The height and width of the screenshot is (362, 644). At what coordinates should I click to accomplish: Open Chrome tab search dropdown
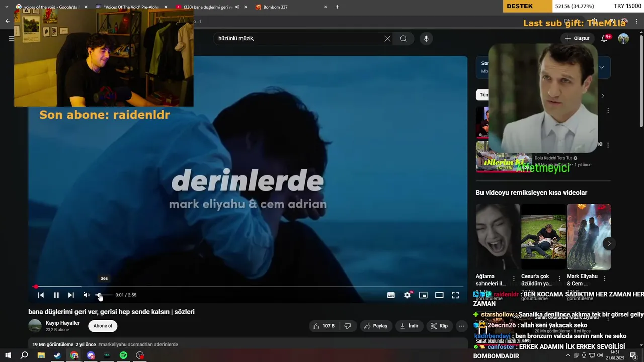coord(7,7)
